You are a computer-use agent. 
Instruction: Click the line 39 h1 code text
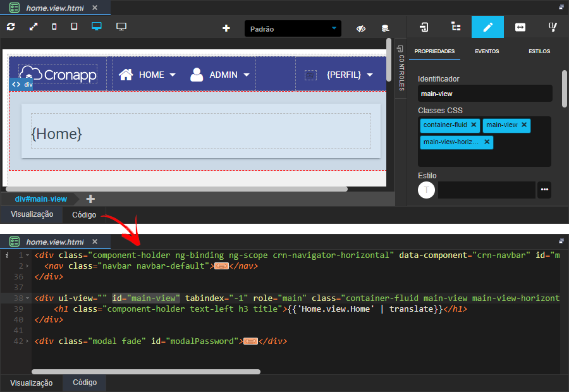point(260,309)
